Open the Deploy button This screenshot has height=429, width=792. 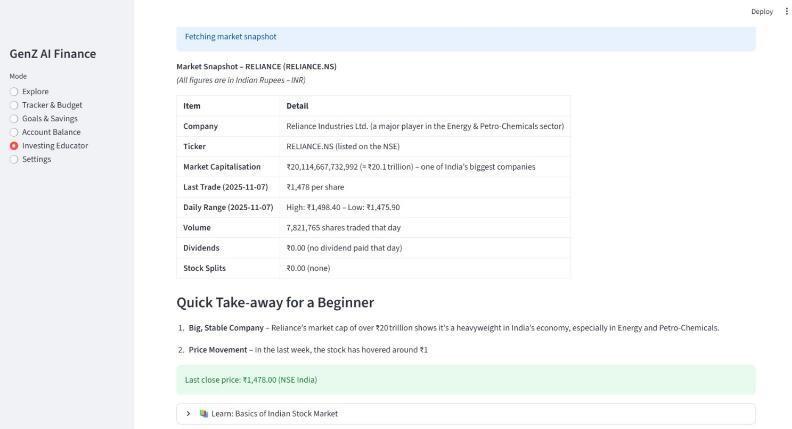click(x=762, y=12)
